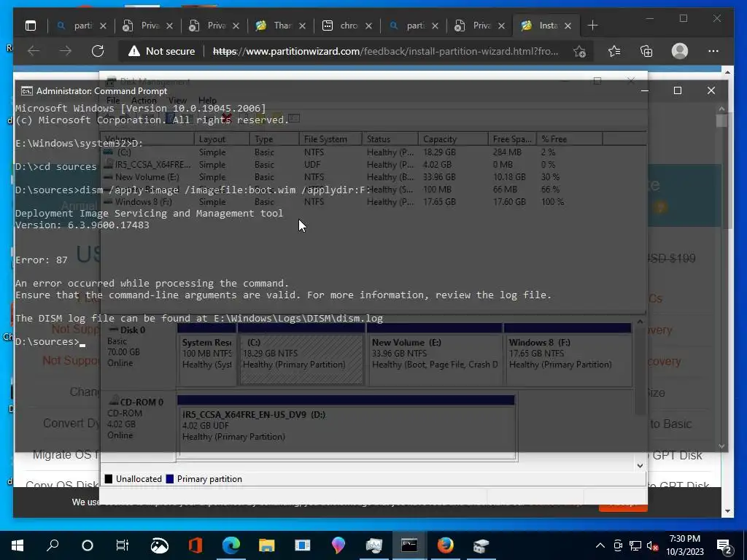Open the Edge Favorites list icon
The width and height of the screenshot is (747, 560).
[614, 51]
